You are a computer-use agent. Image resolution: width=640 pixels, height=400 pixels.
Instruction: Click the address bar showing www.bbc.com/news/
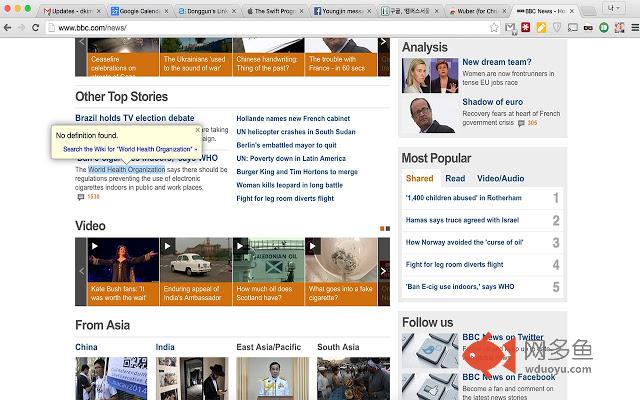[x=250, y=27]
